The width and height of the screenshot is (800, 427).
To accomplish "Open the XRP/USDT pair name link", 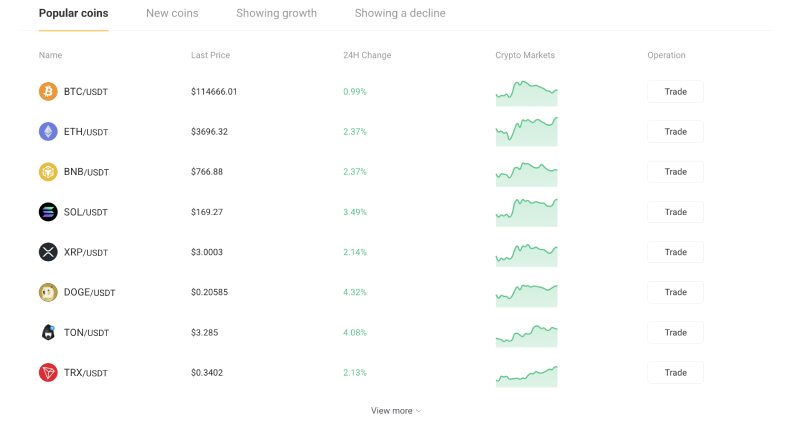I will pyautogui.click(x=86, y=252).
